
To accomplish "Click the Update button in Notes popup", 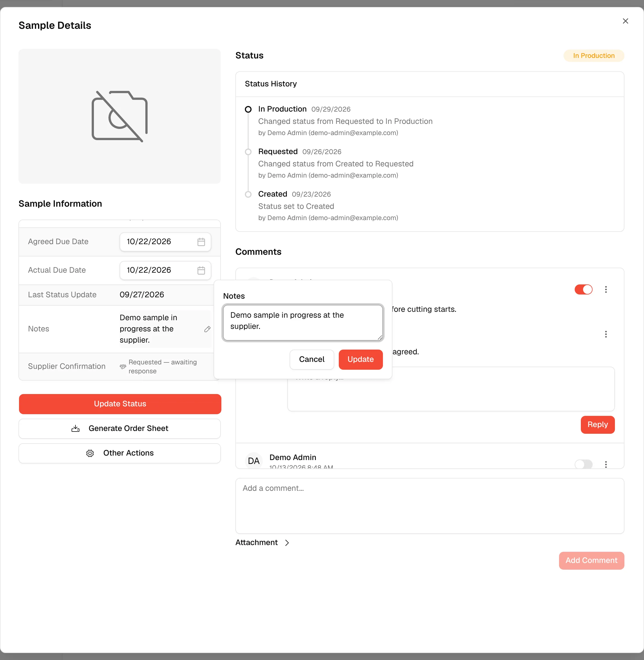I will [x=361, y=359].
